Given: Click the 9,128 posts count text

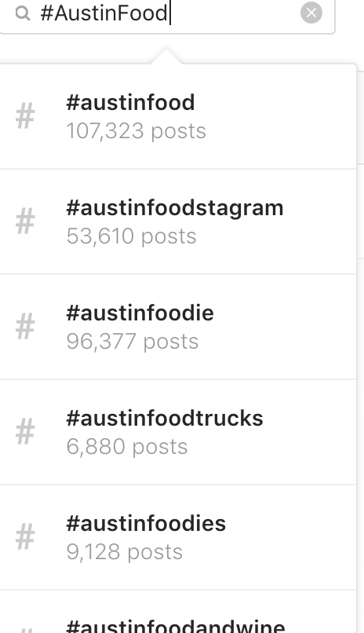Looking at the screenshot, I should pos(125,553).
